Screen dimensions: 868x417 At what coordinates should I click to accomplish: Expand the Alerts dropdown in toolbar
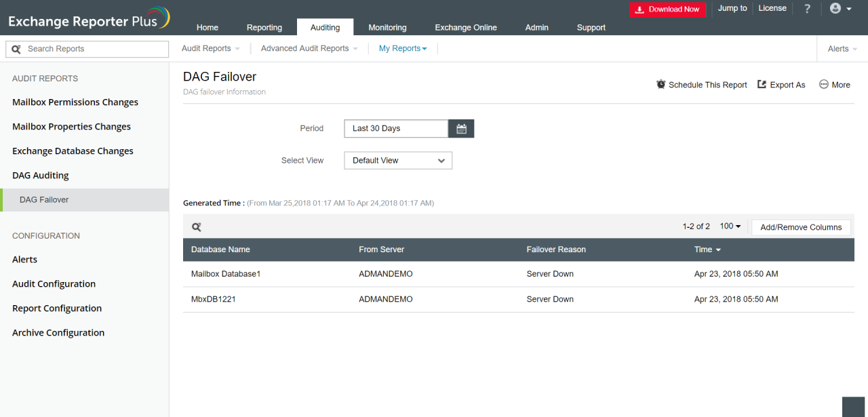[x=842, y=49]
